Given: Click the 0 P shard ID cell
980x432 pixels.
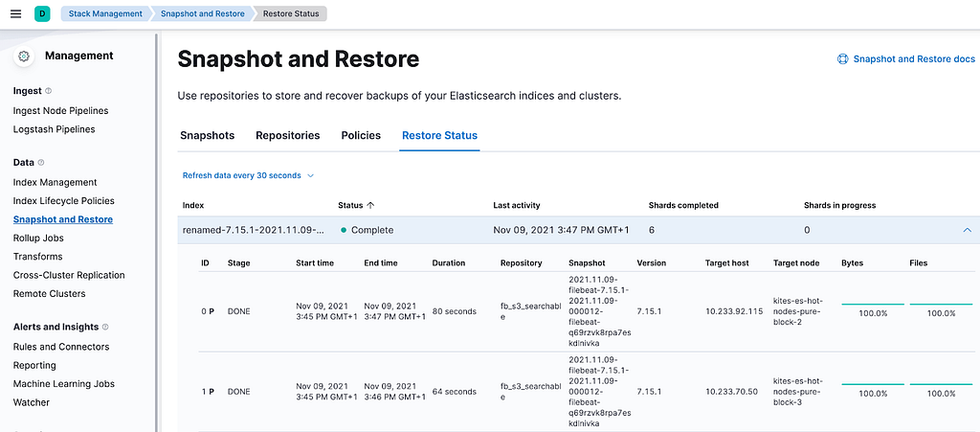Looking at the screenshot, I should click(208, 311).
